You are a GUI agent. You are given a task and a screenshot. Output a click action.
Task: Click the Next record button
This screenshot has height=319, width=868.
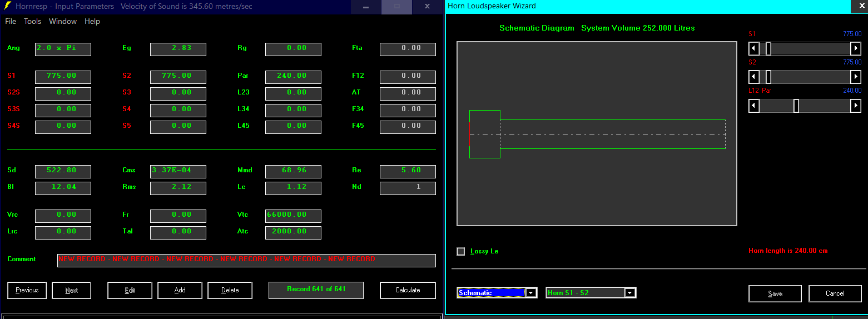coord(72,290)
